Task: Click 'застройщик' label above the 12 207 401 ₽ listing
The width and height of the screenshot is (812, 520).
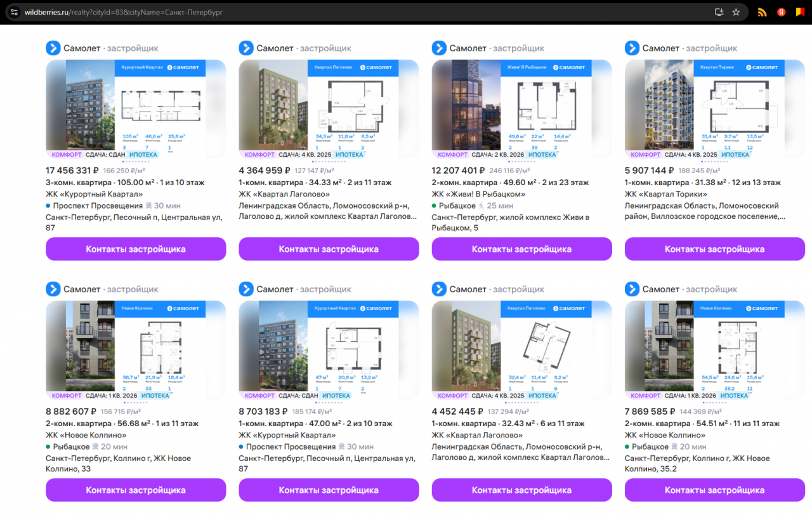Action: coord(519,48)
